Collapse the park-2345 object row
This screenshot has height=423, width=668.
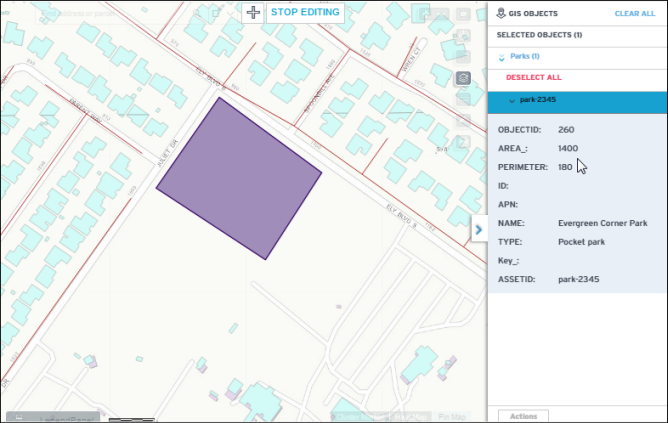512,101
